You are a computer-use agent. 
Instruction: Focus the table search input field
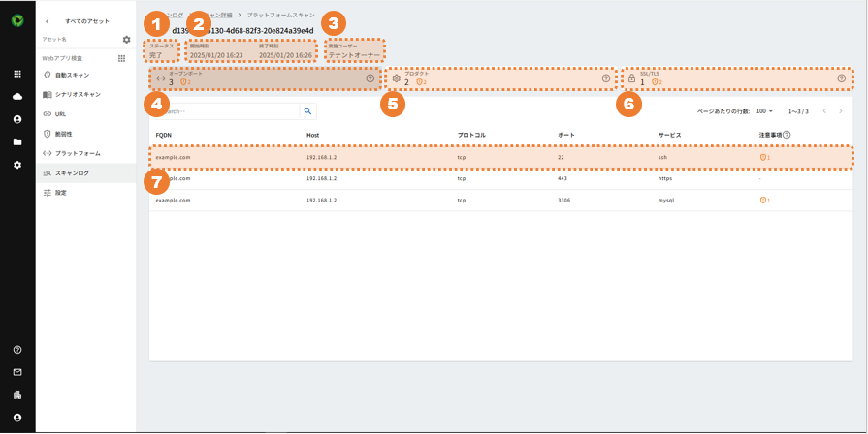(226, 111)
